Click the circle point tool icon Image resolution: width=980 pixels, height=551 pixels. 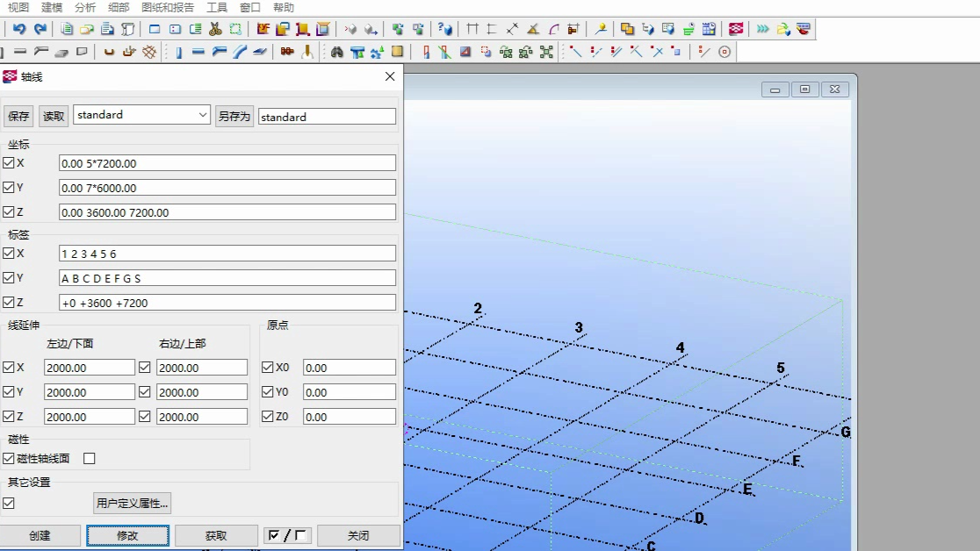724,52
